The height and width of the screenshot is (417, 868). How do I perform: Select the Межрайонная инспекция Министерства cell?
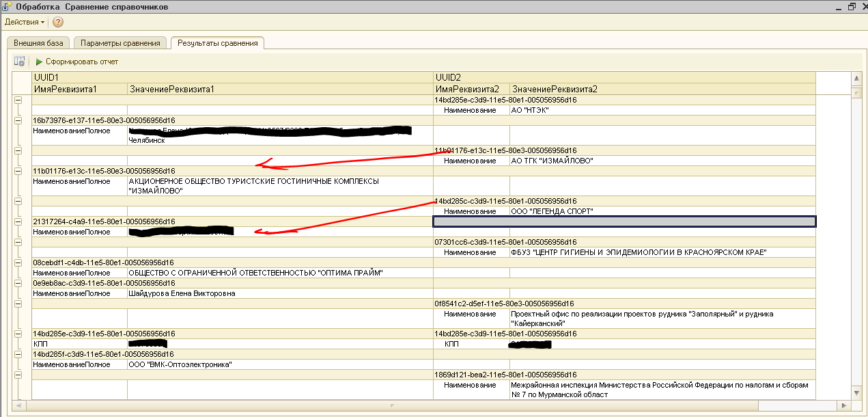[662, 390]
